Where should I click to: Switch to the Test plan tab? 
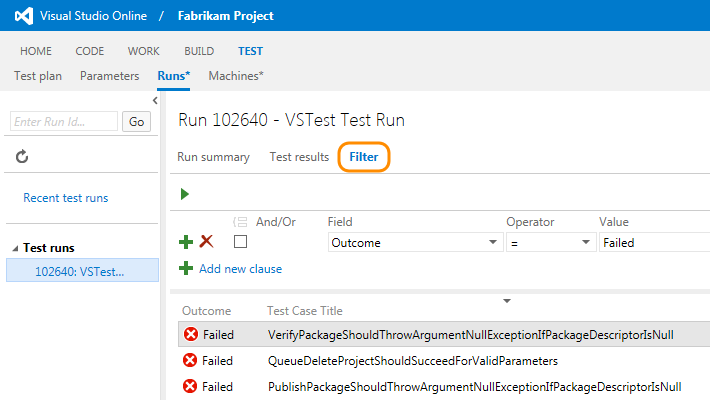coord(38,76)
